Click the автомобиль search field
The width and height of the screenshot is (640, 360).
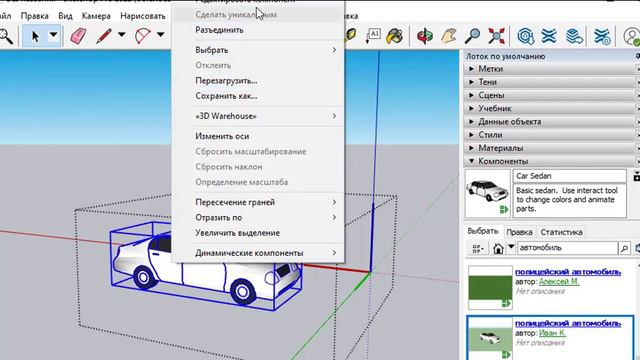(568, 248)
